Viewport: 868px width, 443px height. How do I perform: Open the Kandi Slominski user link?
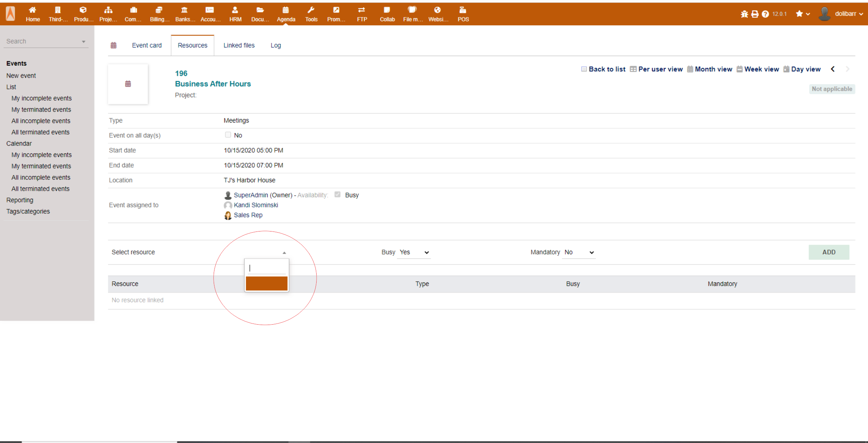point(256,205)
